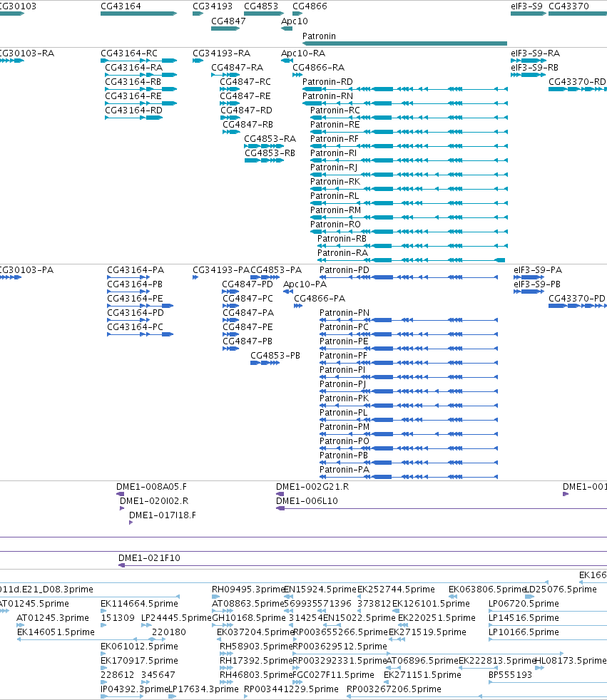Select protein label CG43164-PA

(136, 270)
